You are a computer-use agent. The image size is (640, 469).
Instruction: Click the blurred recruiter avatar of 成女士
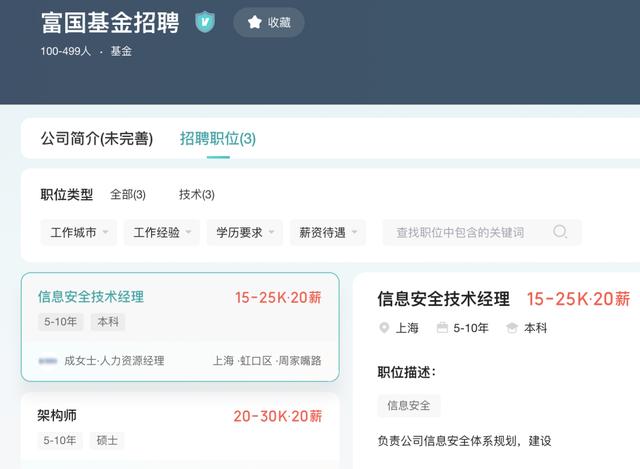click(x=47, y=360)
